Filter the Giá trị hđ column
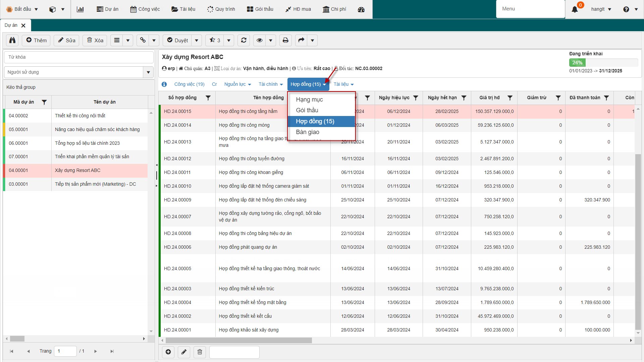Image resolution: width=644 pixels, height=362 pixels. coord(510,98)
